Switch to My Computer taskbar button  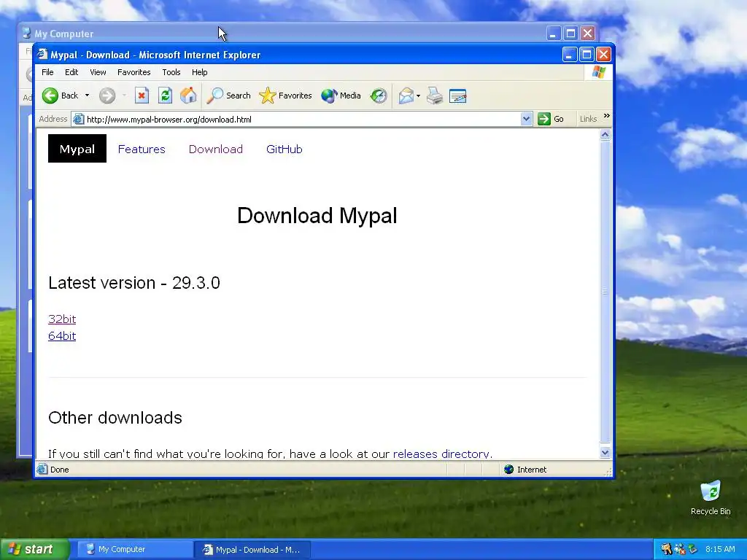[x=135, y=549]
